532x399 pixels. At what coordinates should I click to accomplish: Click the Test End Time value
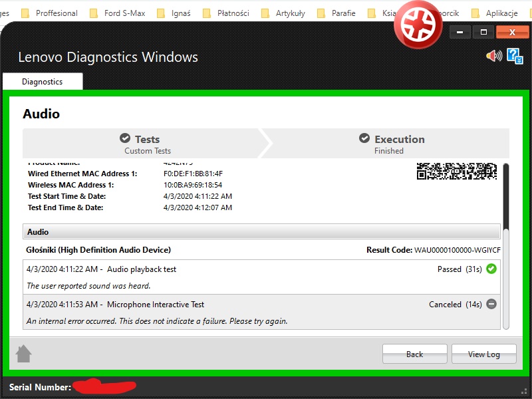[198, 207]
